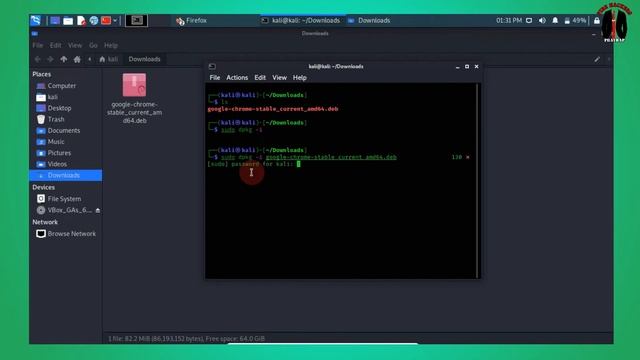Go back in file manager toolbar
The width and height of the screenshot is (640, 360).
click(38, 59)
